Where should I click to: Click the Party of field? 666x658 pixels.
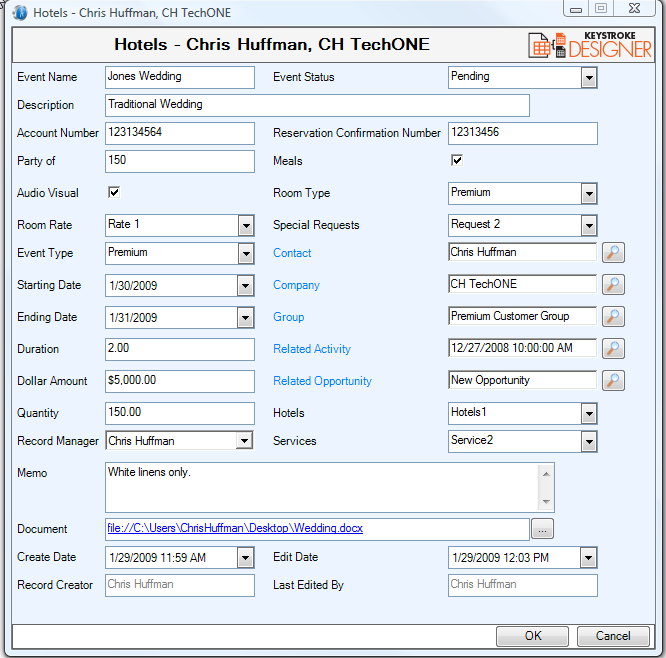coord(180,161)
